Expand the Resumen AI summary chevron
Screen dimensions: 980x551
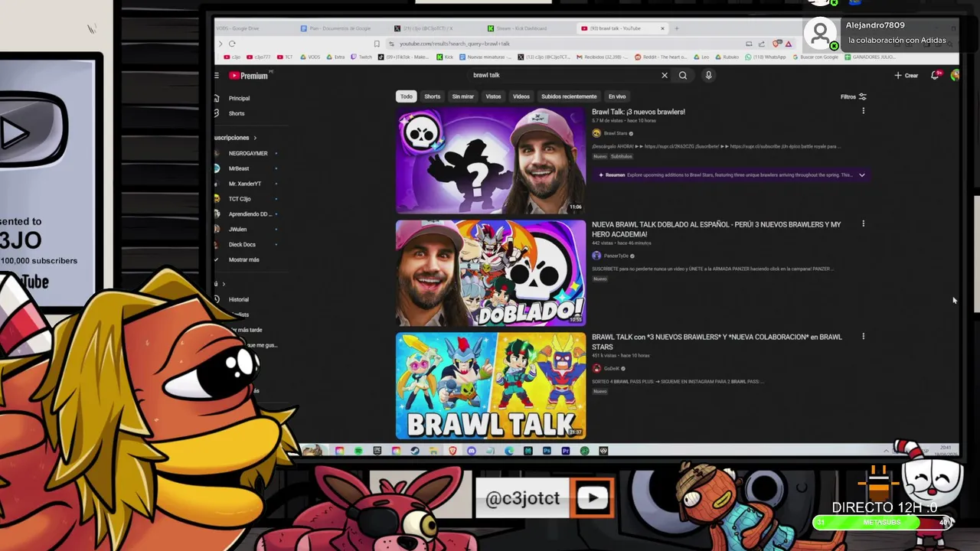pyautogui.click(x=861, y=175)
